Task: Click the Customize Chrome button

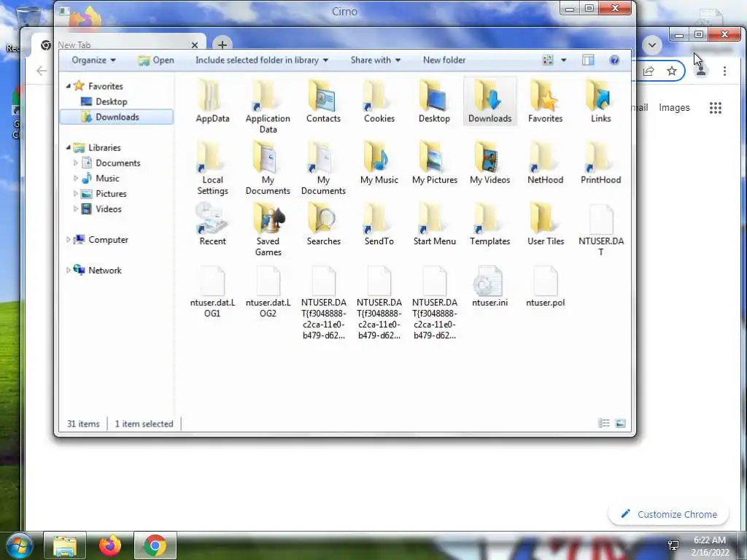Action: [x=669, y=514]
